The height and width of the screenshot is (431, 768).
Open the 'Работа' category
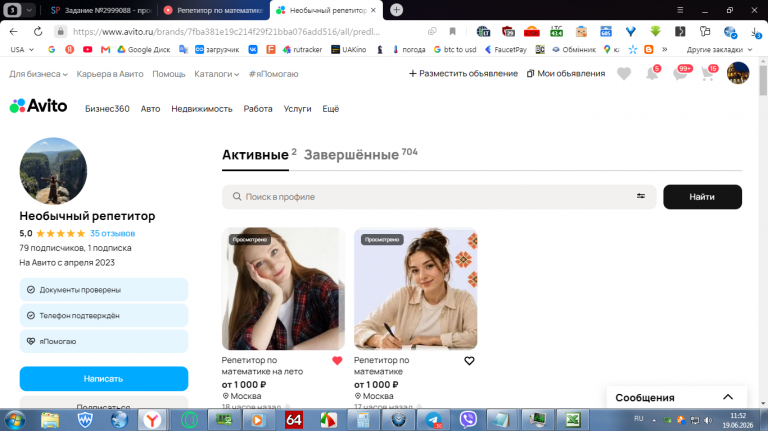coord(258,109)
